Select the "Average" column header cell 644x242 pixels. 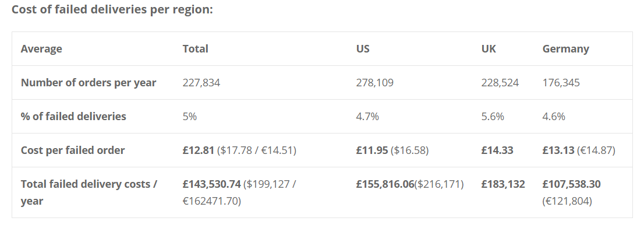click(x=41, y=49)
